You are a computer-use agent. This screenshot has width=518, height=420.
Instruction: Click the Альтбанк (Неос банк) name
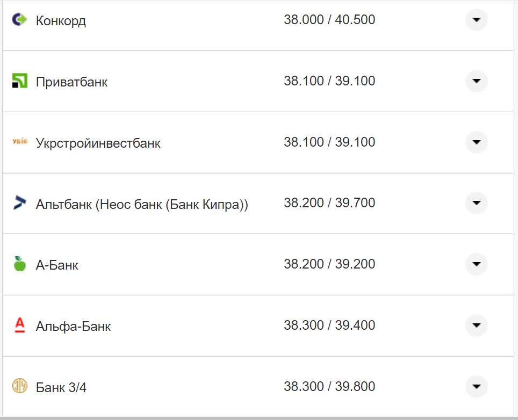142,204
